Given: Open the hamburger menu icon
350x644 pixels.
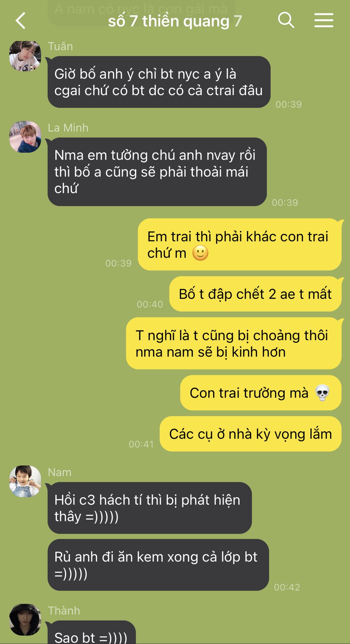Looking at the screenshot, I should point(324,20).
